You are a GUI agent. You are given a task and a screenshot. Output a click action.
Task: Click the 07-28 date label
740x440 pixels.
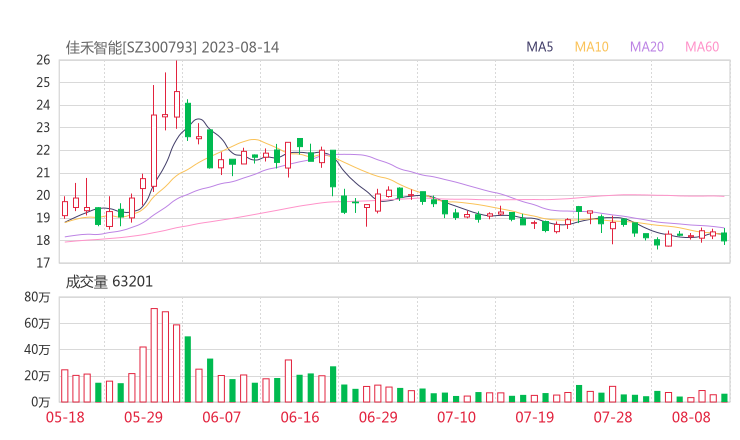pyautogui.click(x=612, y=417)
